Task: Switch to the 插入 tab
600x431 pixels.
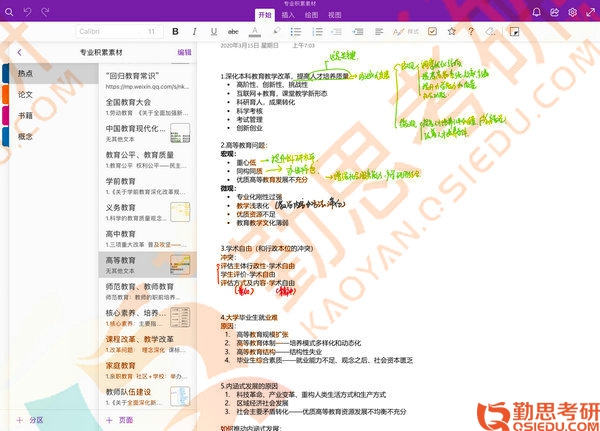Action: (x=288, y=15)
